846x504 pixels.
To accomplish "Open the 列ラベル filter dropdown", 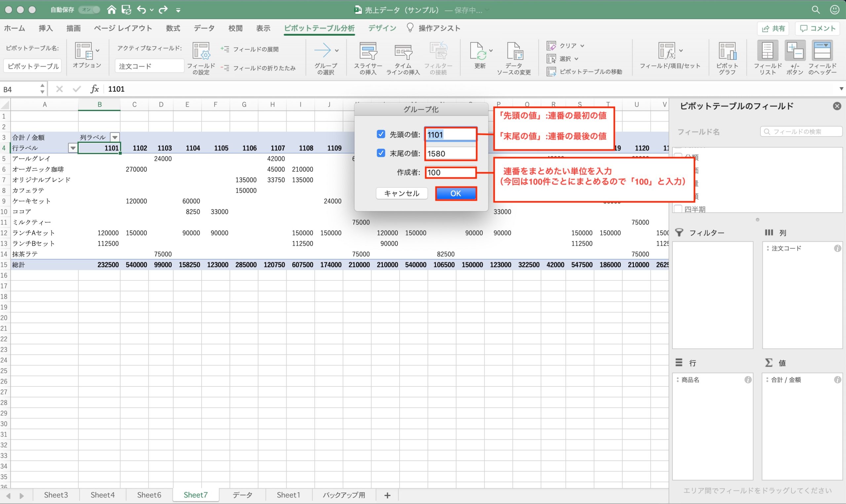I will [115, 137].
